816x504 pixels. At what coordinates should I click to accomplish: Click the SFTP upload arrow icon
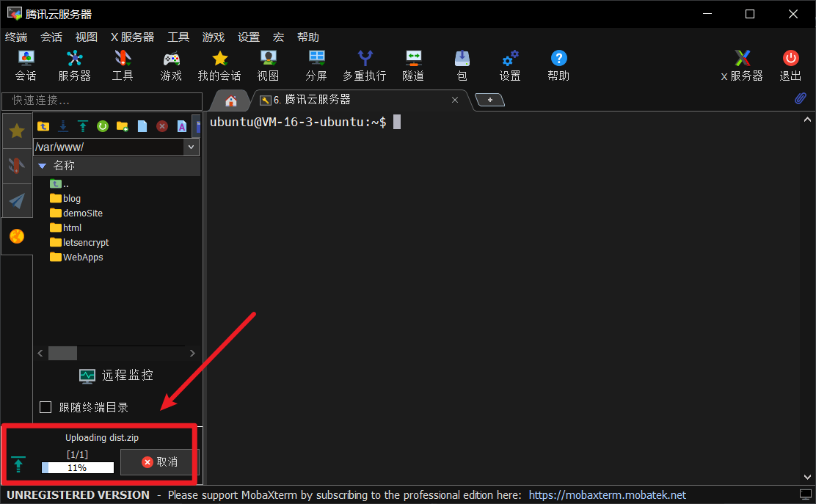tap(83, 126)
